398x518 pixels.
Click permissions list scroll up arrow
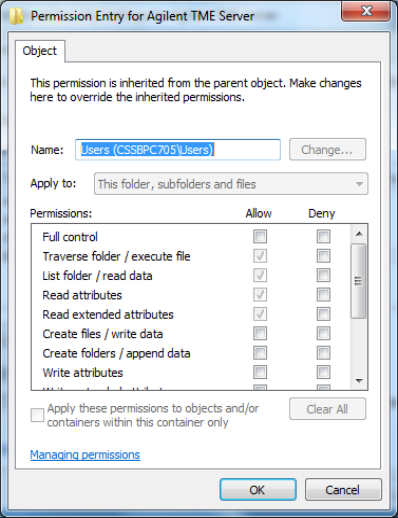[359, 234]
